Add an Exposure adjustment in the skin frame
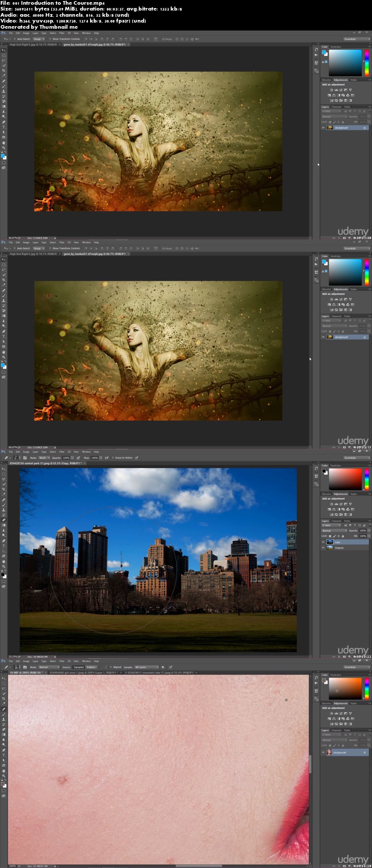The width and height of the screenshot is (372, 868). 345,713
